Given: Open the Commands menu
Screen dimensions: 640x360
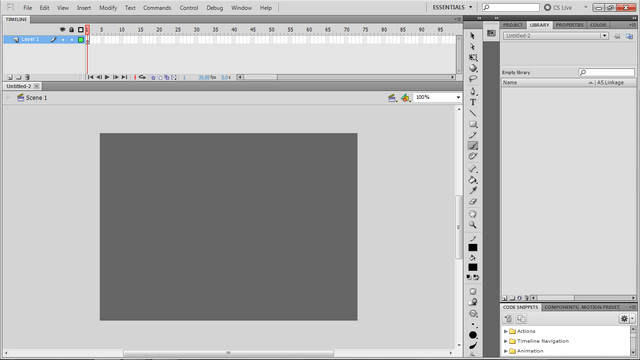Looking at the screenshot, I should click(157, 8).
